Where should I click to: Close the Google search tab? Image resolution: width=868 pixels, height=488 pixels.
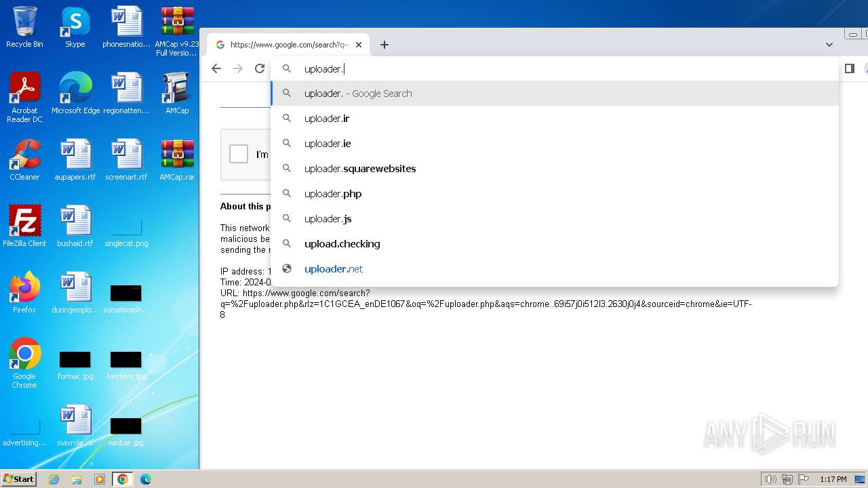click(359, 45)
